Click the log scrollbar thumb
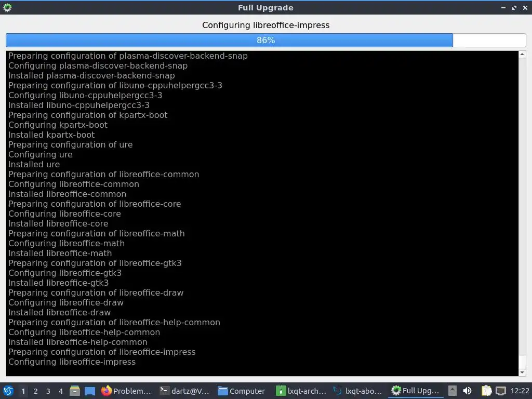Image resolution: width=532 pixels, height=399 pixels. click(x=523, y=362)
